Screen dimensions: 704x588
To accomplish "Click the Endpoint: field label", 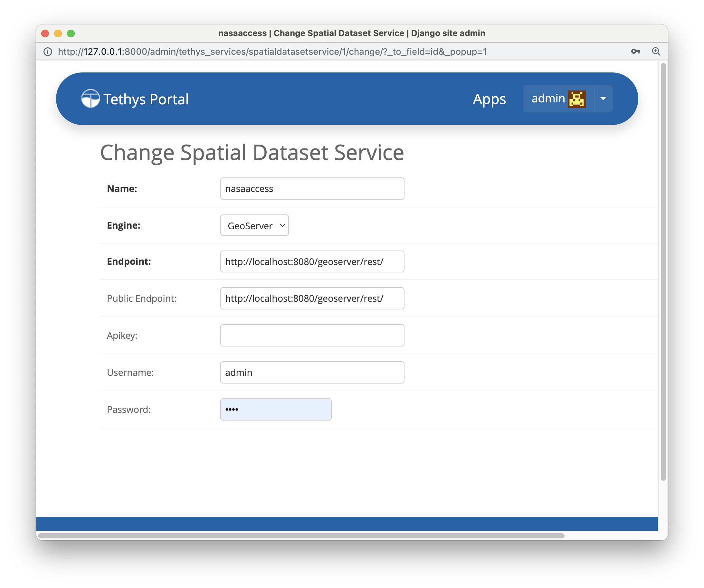I will coord(129,261).
